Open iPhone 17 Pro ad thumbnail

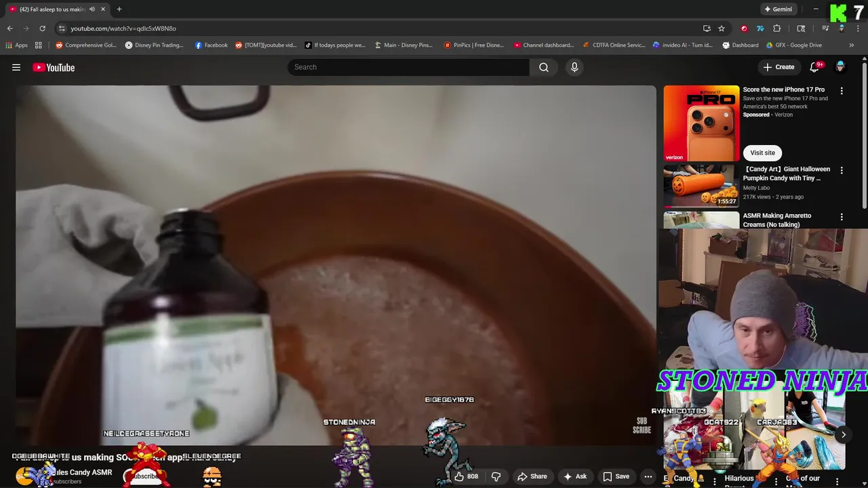(x=701, y=123)
